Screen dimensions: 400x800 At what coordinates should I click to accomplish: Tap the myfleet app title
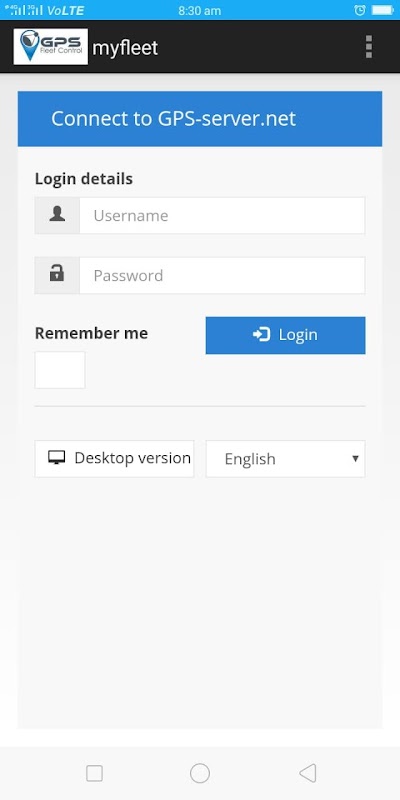point(125,48)
